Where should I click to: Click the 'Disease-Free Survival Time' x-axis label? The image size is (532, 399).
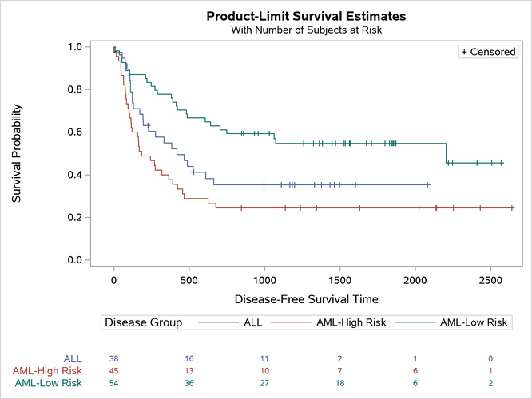click(x=307, y=298)
